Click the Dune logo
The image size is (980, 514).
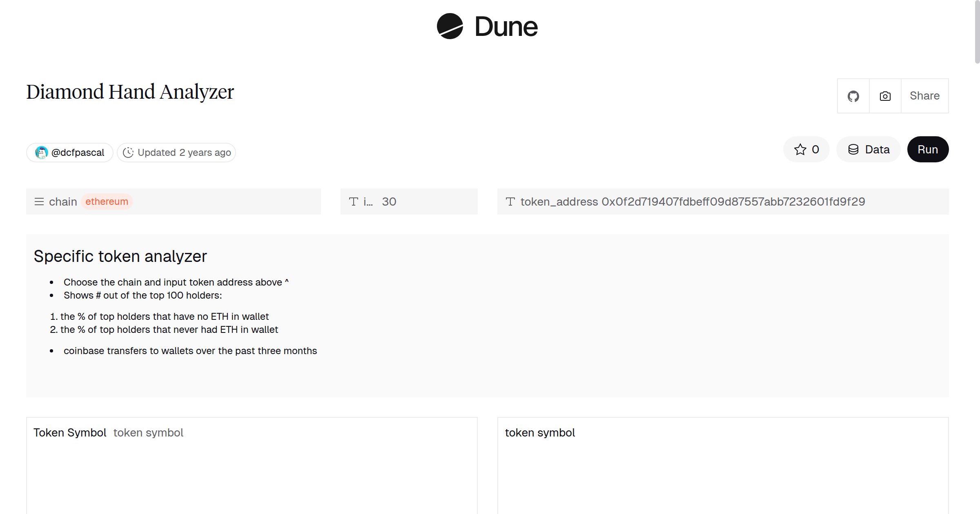(488, 27)
